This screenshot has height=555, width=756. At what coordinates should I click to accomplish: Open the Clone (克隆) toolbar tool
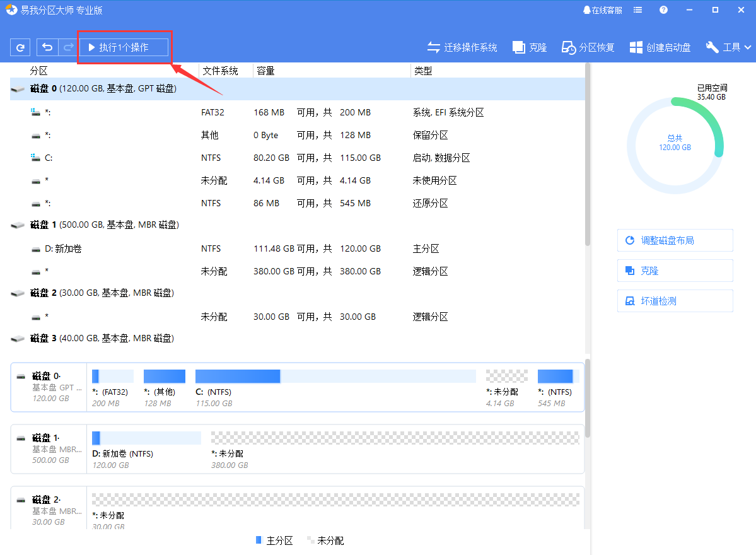pyautogui.click(x=529, y=47)
